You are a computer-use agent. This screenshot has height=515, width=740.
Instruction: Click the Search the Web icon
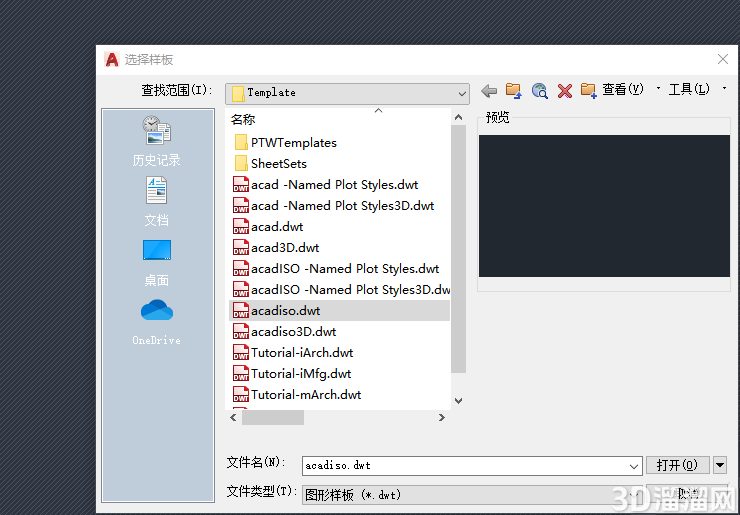pyautogui.click(x=539, y=91)
